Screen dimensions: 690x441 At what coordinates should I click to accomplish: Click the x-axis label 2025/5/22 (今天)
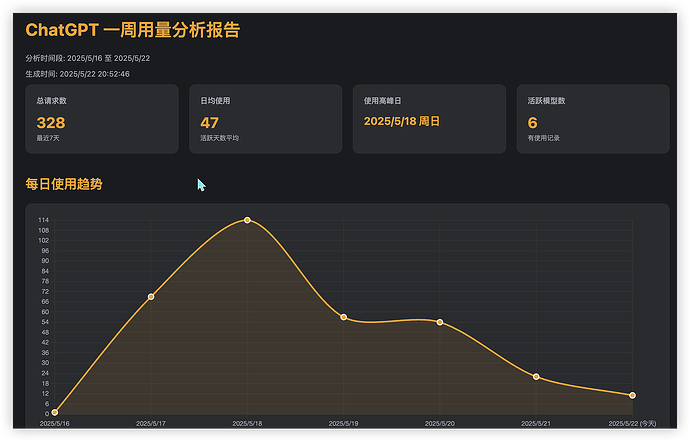pos(632,423)
